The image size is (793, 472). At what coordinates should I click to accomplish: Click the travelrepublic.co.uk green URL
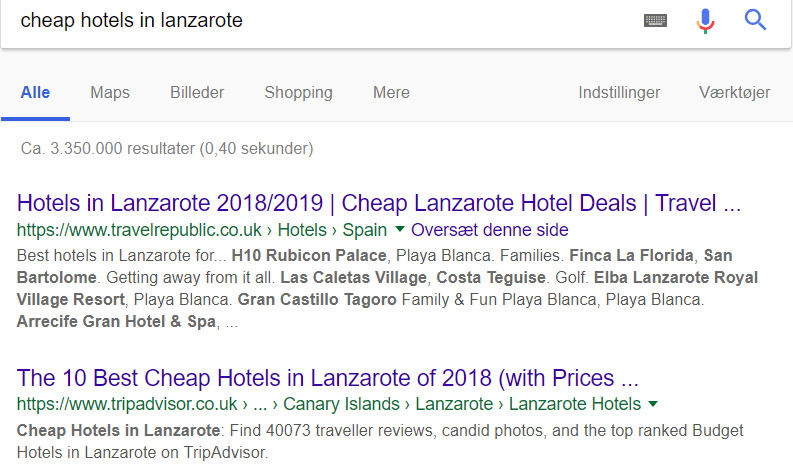coord(139,230)
